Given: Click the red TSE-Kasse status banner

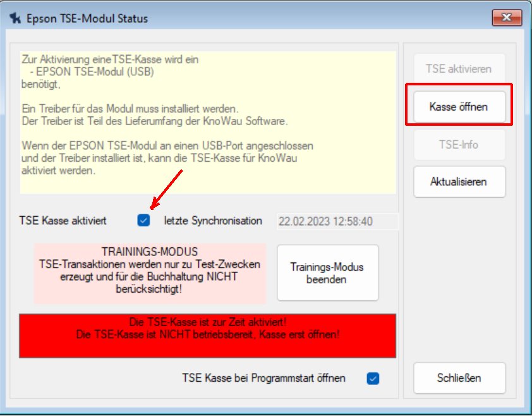Looking at the screenshot, I should coord(207,335).
